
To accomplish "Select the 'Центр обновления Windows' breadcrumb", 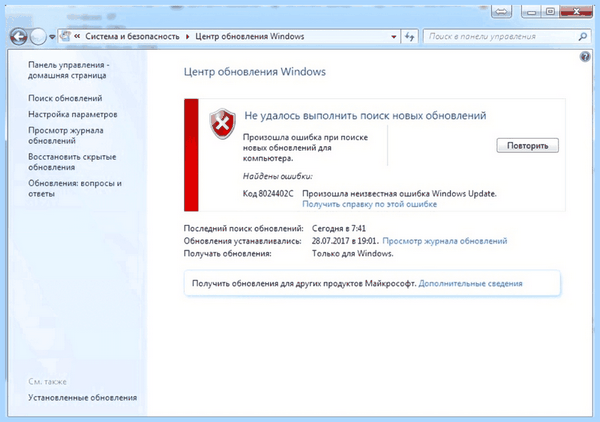I will pos(249,36).
